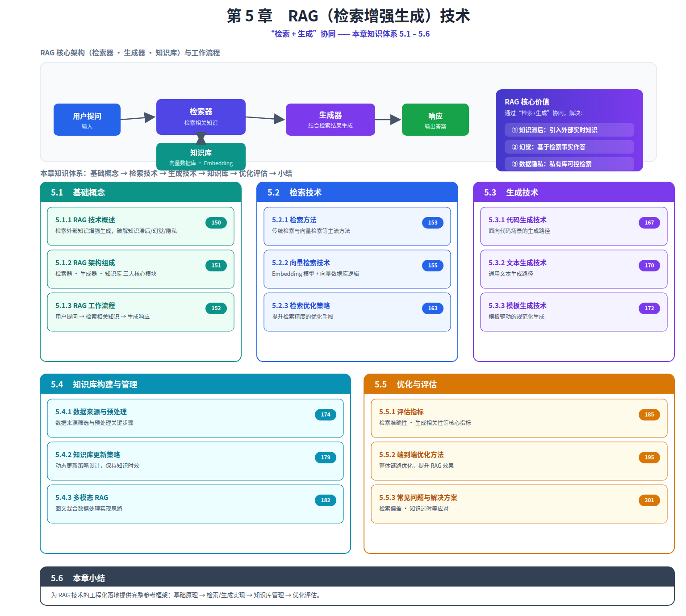Click the page badge 163
This screenshot has height=616, width=686.
433,308
